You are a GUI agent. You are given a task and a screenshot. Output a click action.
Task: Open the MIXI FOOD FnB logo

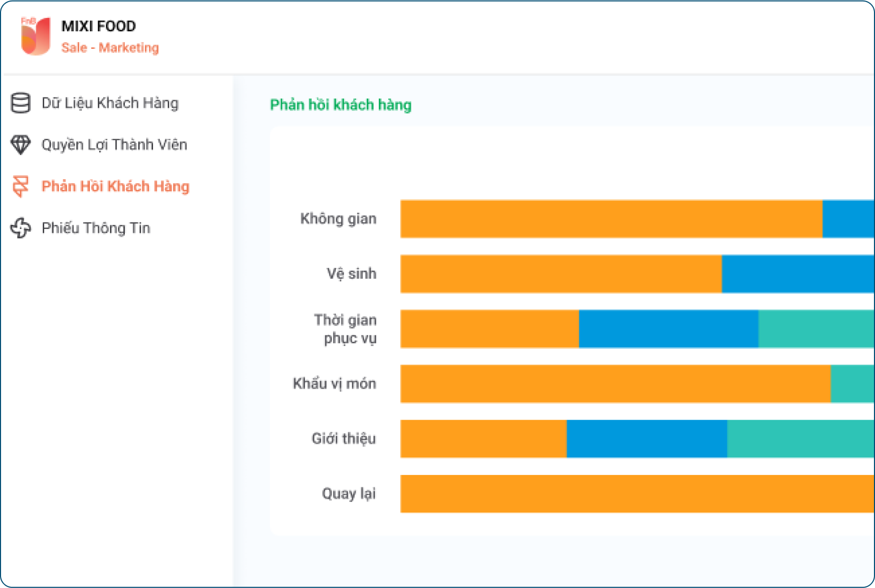(x=34, y=36)
